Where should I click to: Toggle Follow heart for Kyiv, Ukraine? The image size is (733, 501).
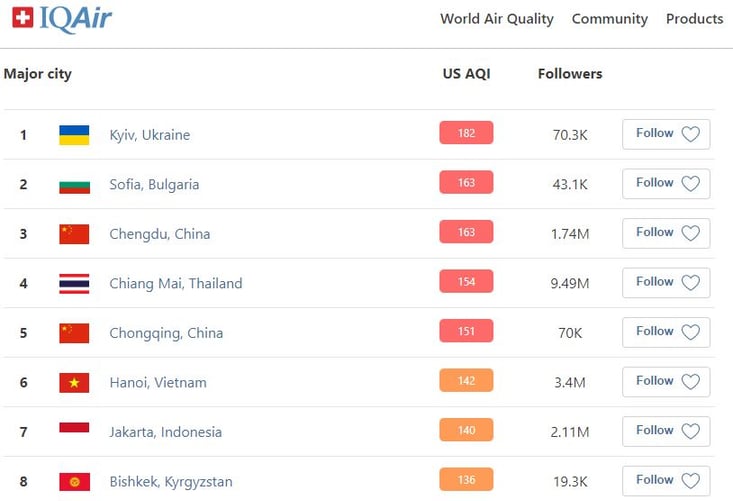coord(690,134)
